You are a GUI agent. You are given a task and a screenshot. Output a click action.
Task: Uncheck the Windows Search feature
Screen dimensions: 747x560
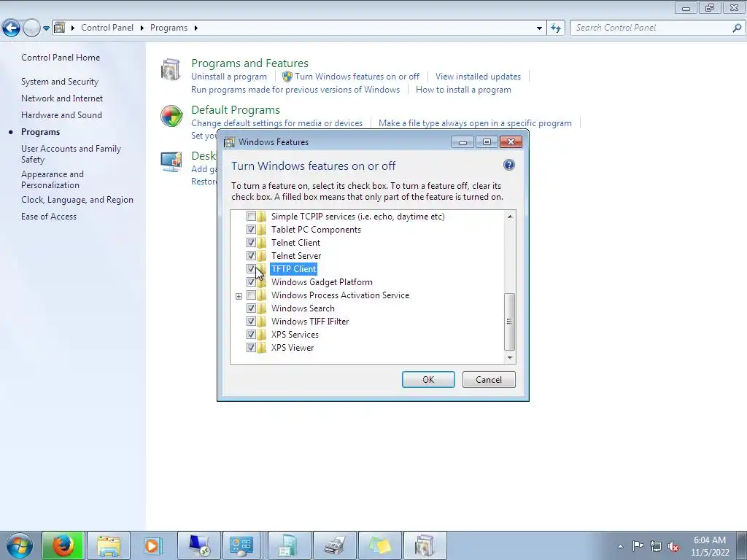(x=251, y=308)
